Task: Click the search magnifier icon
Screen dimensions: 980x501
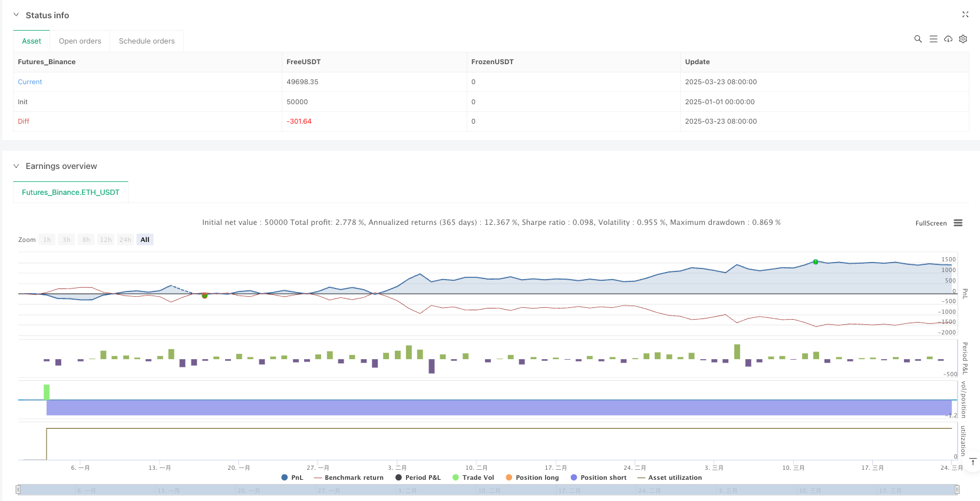Action: (918, 39)
